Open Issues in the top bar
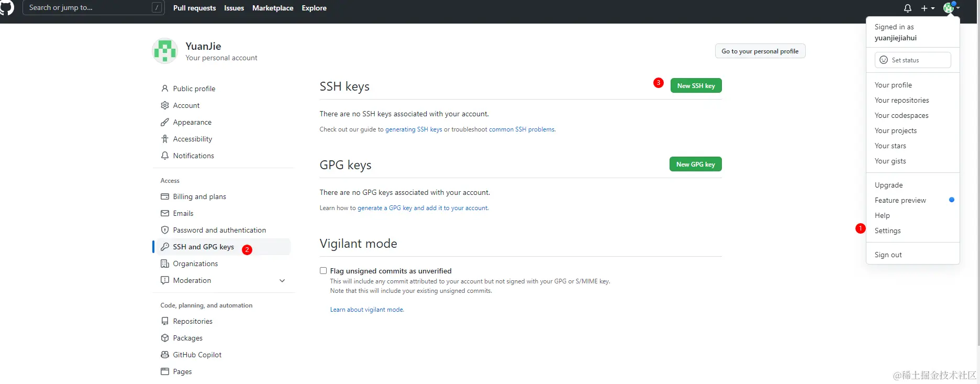Image resolution: width=980 pixels, height=384 pixels. tap(234, 8)
